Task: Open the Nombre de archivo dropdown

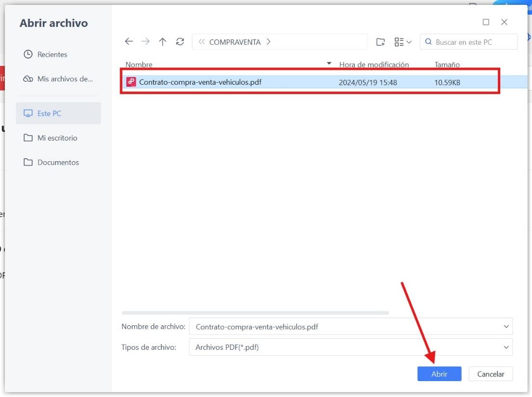Action: [506, 326]
